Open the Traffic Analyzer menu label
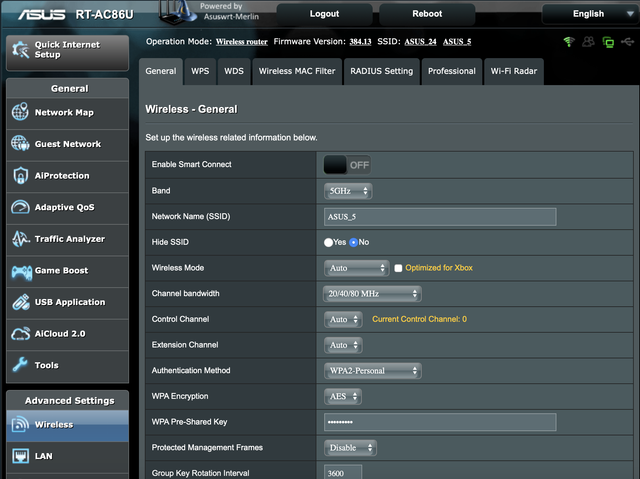The height and width of the screenshot is (479, 640). coord(70,239)
